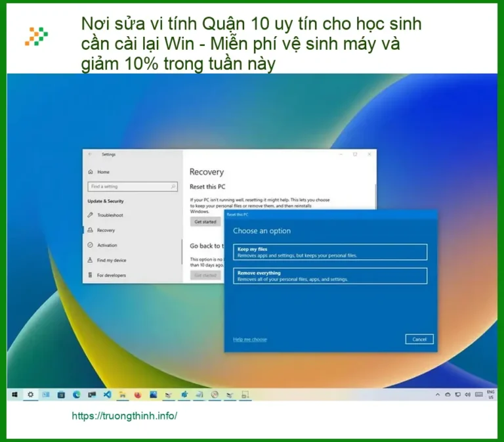Click the Find my device icon

pos(91,260)
